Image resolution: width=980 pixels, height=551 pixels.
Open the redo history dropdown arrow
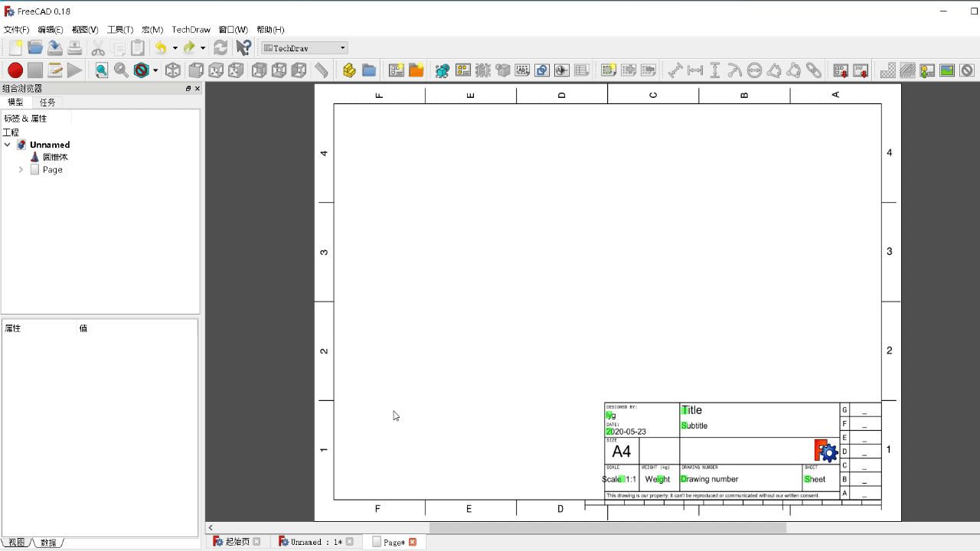(203, 48)
